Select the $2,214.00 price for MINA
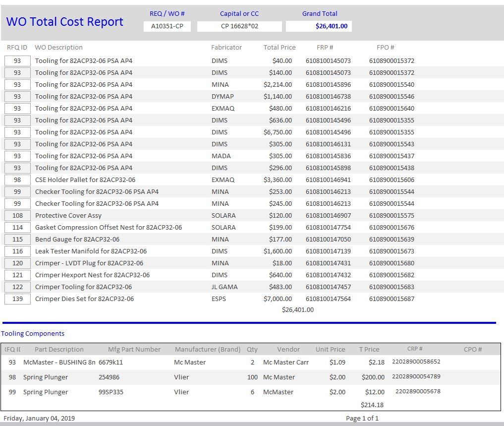 coord(278,85)
